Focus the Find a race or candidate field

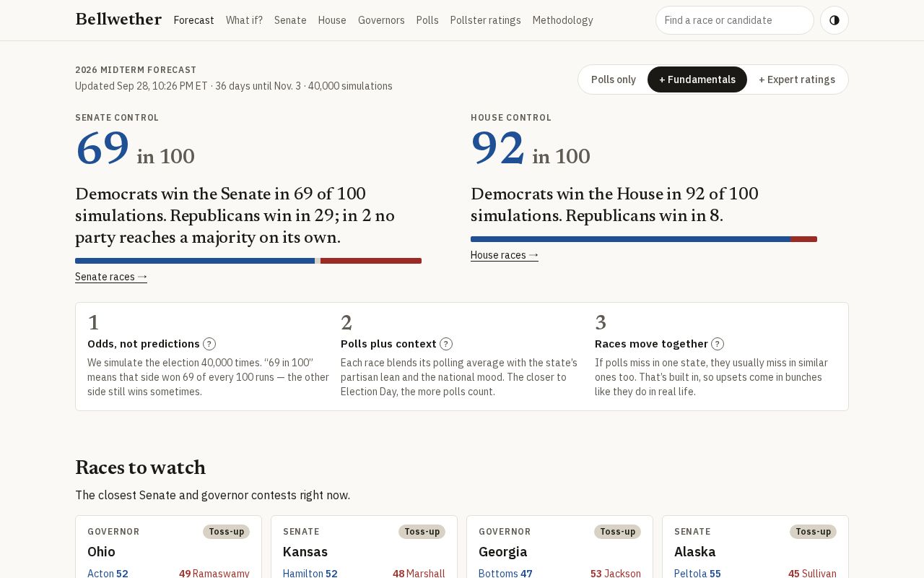tap(735, 20)
